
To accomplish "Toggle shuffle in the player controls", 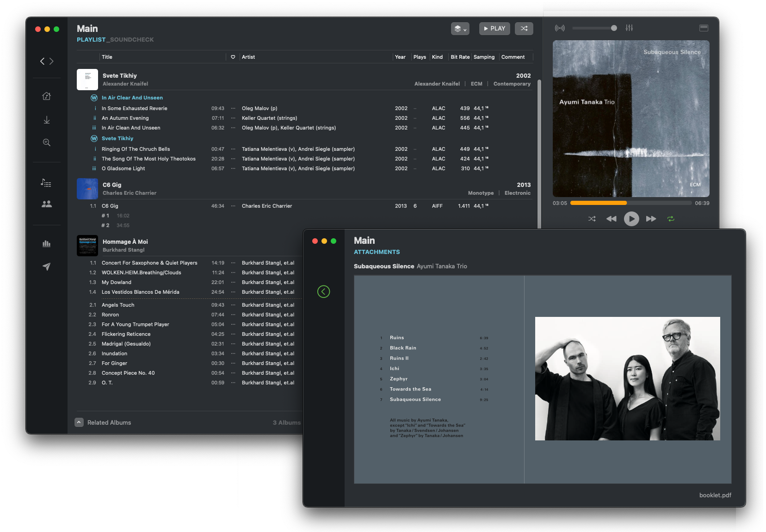I will point(592,219).
